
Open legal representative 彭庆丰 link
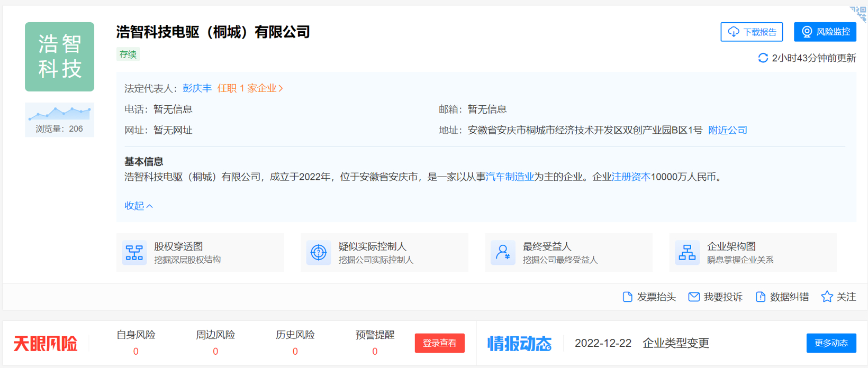coord(197,88)
